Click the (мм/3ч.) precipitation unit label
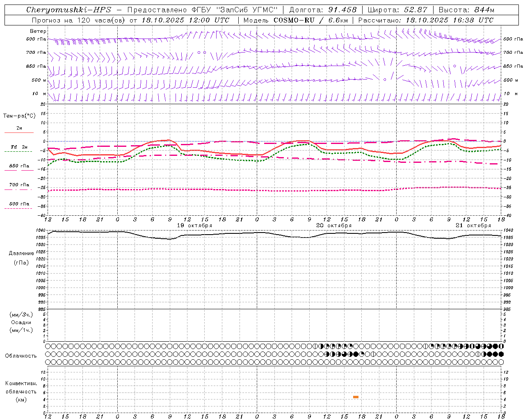The height and width of the screenshot is (420, 525). pyautogui.click(x=21, y=315)
